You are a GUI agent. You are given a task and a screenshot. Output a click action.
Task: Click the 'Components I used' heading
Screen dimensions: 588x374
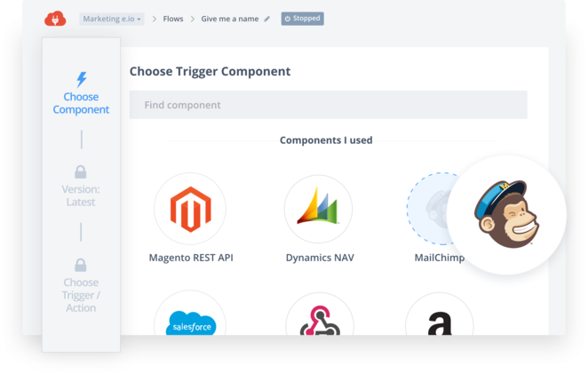point(326,140)
